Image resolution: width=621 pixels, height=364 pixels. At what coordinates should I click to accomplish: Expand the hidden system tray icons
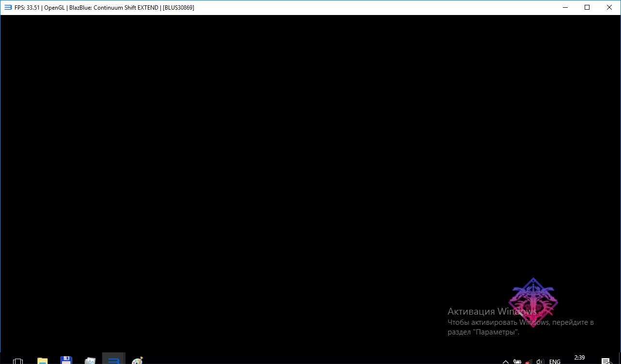pos(506,362)
